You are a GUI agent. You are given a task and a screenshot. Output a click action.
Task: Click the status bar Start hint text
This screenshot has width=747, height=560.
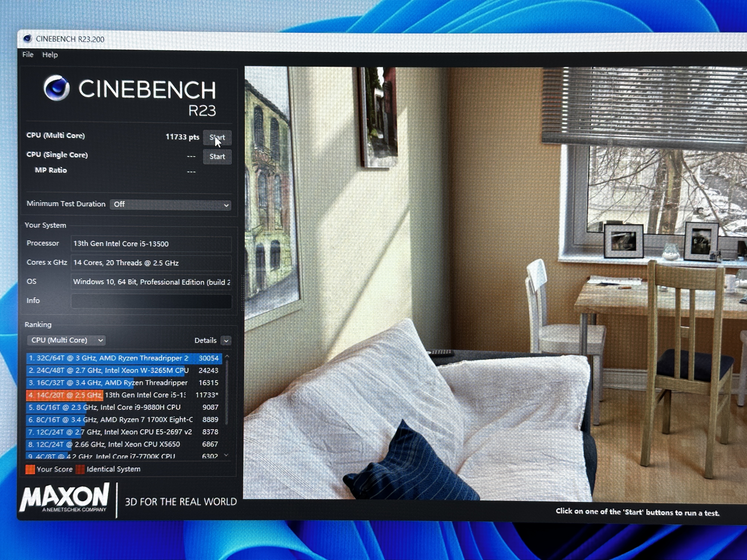pyautogui.click(x=638, y=512)
